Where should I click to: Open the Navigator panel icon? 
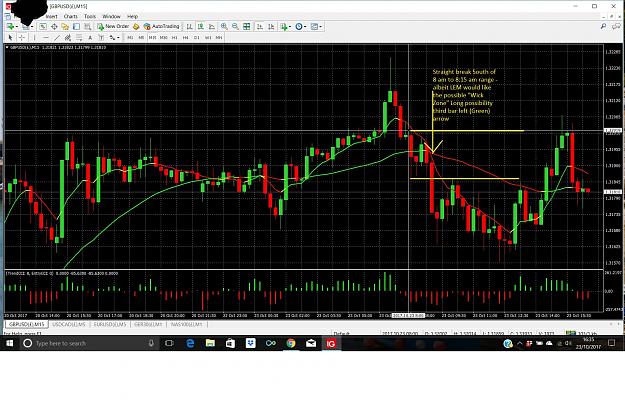65,27
